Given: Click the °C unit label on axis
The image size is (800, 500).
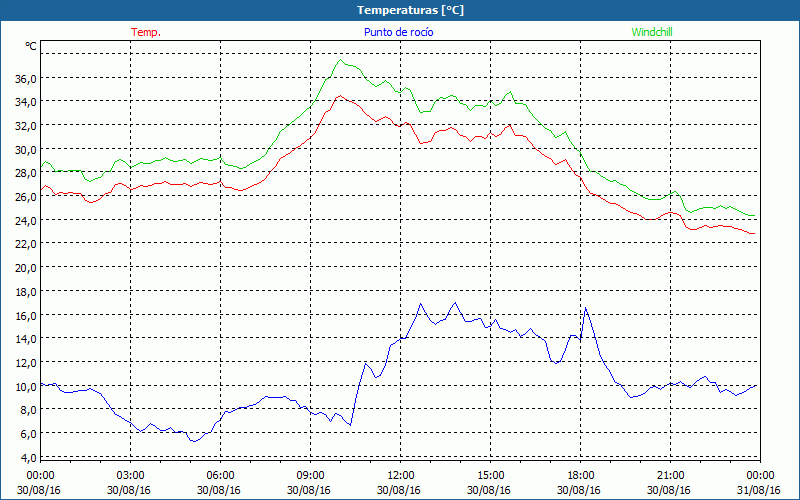Looking at the screenshot, I should coord(31,46).
